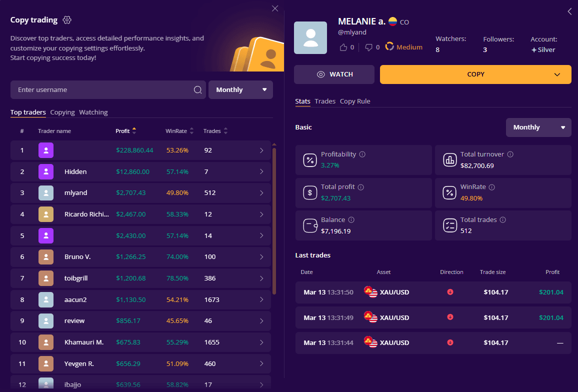Select trader Yevgen R. in list
Screen dimensions: 578x392
click(x=141, y=363)
